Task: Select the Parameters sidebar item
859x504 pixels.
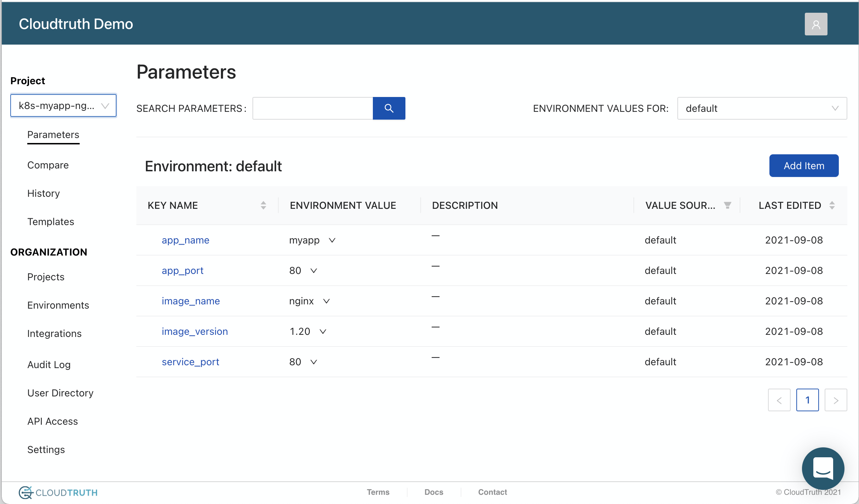Action: pos(53,135)
